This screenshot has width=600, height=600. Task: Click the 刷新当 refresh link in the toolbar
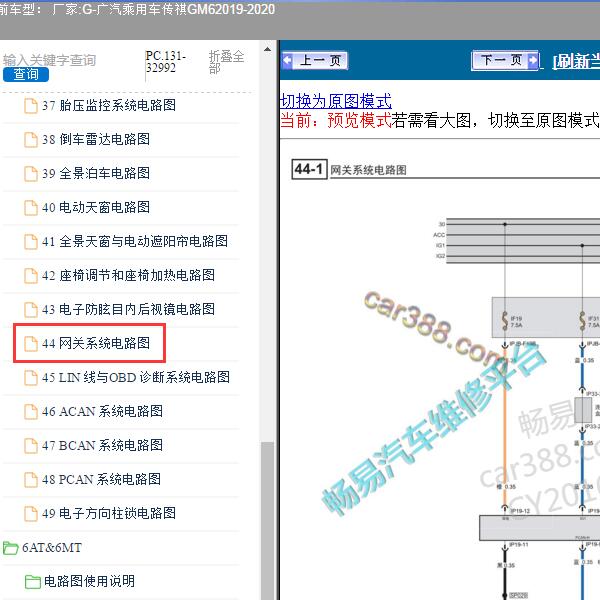click(576, 61)
